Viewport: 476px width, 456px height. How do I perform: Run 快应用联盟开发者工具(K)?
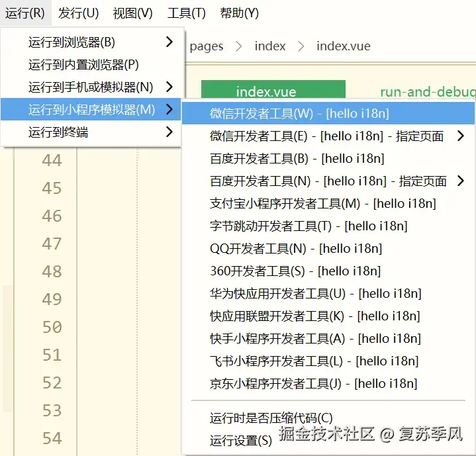tap(328, 316)
